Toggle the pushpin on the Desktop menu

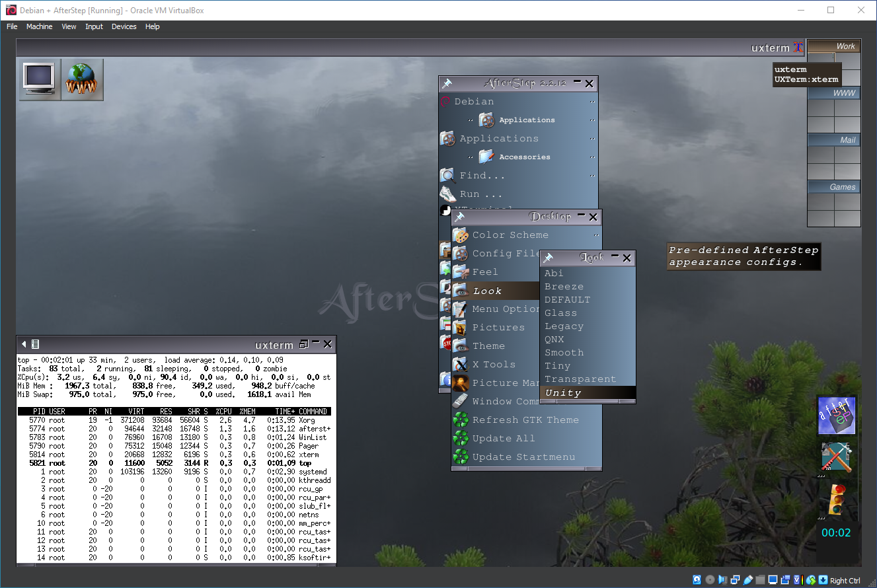(x=460, y=217)
